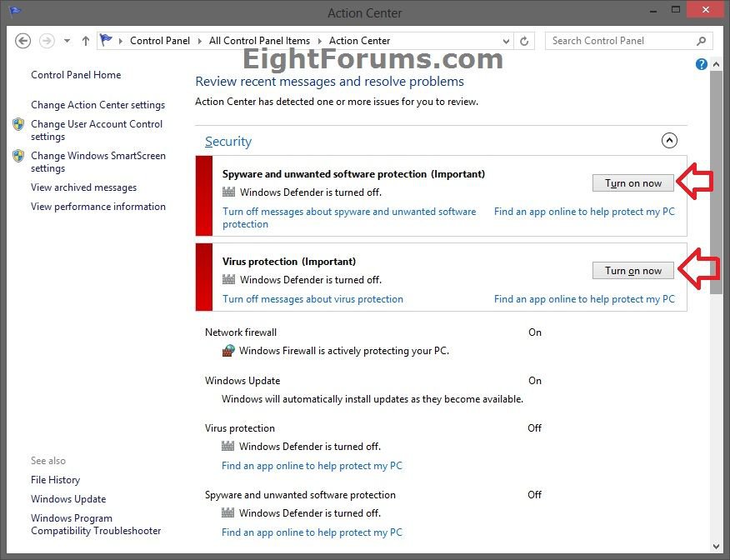Open the recent locations dropdown arrow
Viewport: 730px width, 560px height.
click(x=67, y=41)
